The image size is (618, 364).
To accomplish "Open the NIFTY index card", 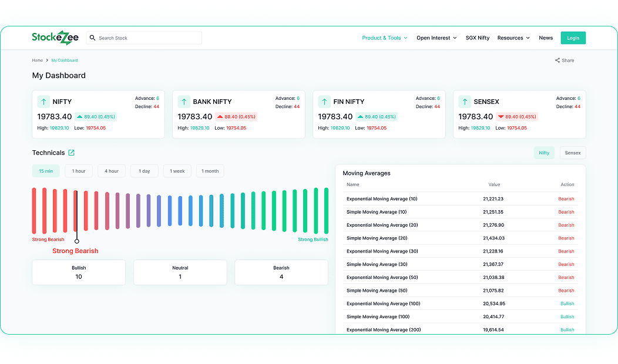I will click(99, 114).
